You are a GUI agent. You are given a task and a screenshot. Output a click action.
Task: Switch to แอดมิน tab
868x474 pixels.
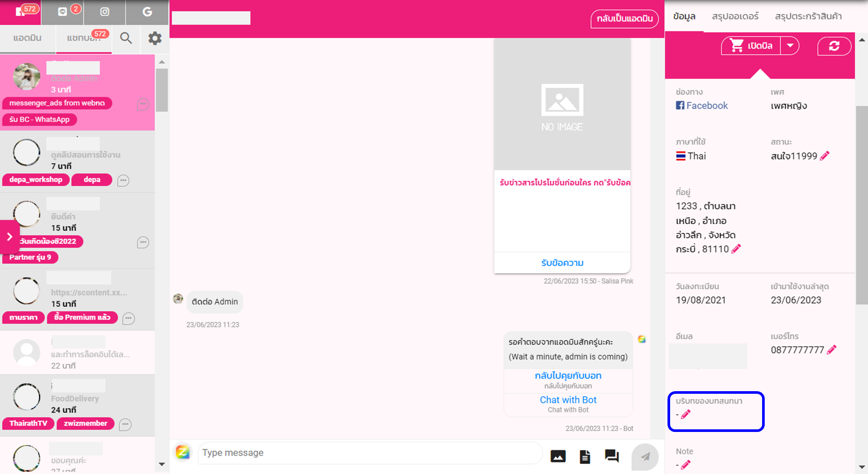(x=27, y=38)
